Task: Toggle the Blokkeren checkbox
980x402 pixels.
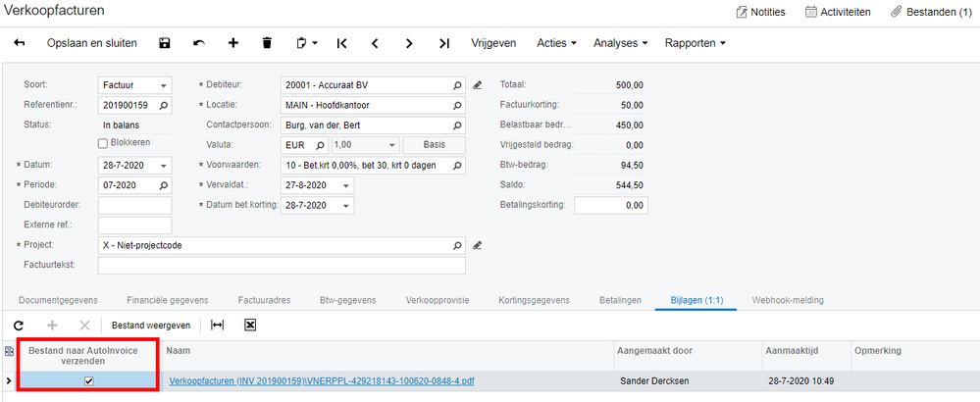Action: (x=103, y=143)
